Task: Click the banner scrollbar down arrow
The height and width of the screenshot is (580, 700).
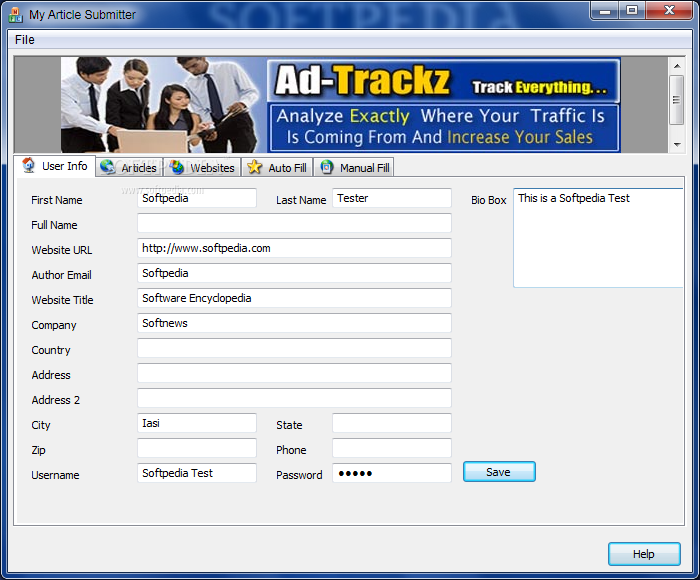Action: point(677,145)
